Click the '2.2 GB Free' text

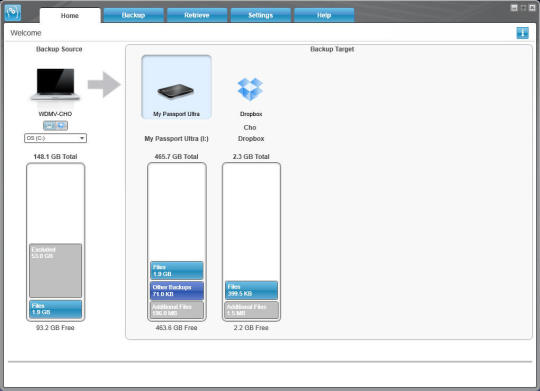click(x=251, y=328)
